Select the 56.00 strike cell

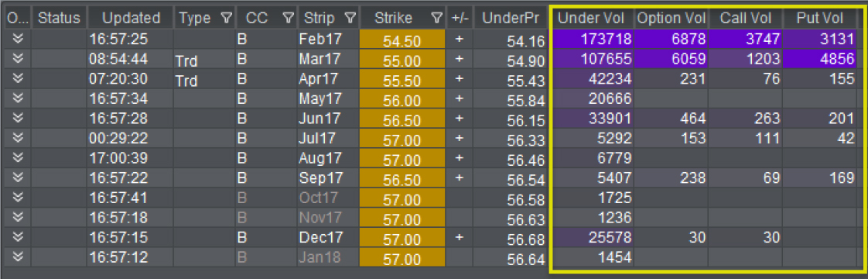(402, 98)
